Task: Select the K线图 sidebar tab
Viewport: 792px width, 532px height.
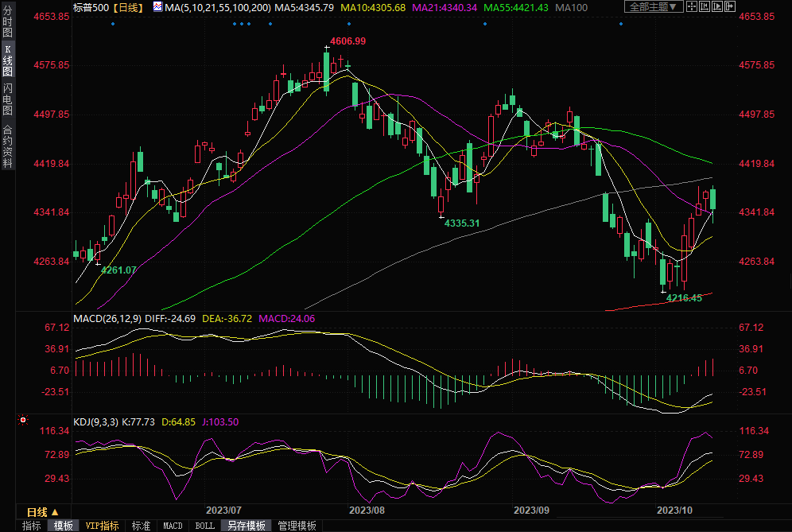Action: [8, 60]
